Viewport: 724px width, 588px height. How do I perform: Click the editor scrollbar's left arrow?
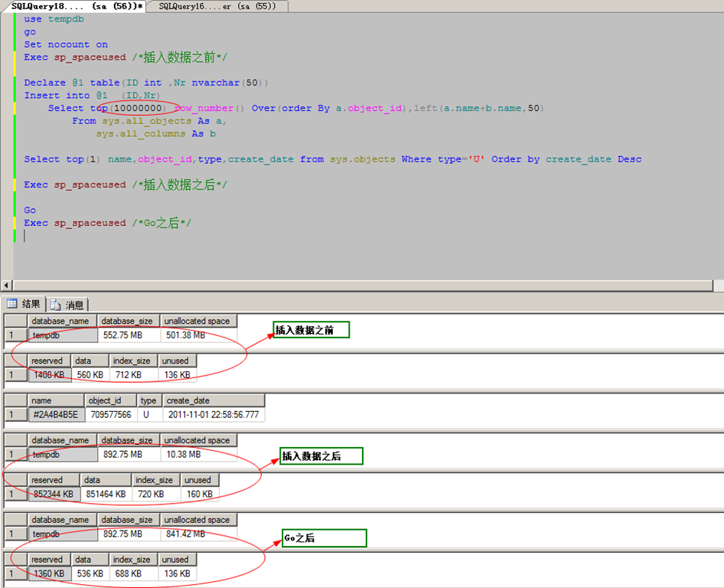click(x=7, y=285)
